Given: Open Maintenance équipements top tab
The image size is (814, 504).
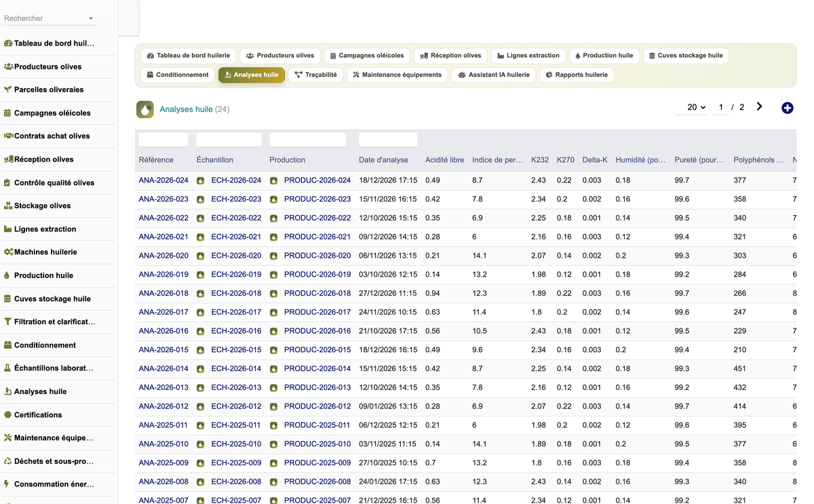Looking at the screenshot, I should pos(398,75).
